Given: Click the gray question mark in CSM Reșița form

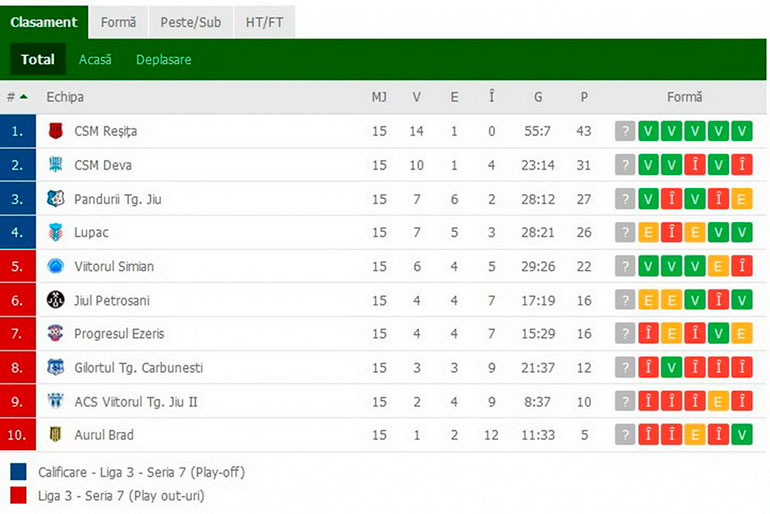Looking at the screenshot, I should pos(625,131).
